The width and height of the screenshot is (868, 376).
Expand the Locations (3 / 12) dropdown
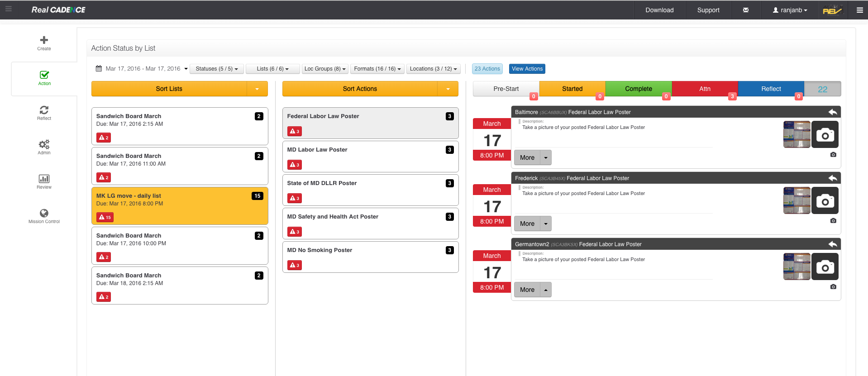[x=433, y=69]
